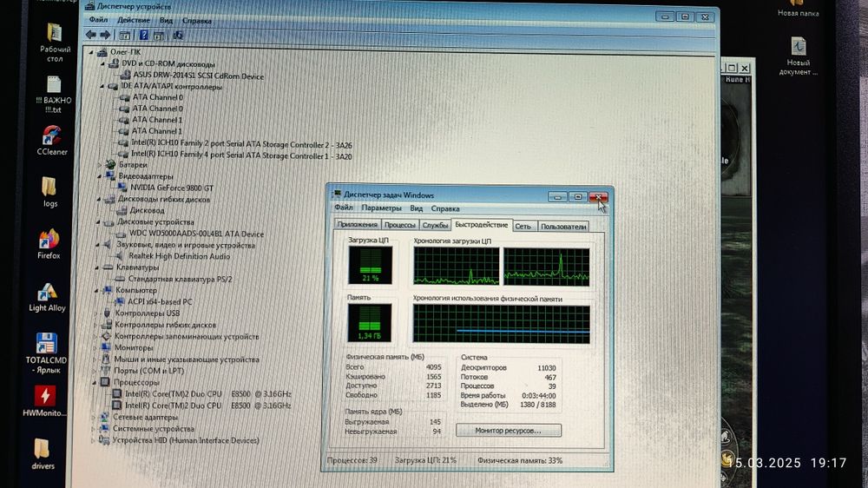Switch to the Службы tab
The image size is (868, 488).
coord(435,226)
